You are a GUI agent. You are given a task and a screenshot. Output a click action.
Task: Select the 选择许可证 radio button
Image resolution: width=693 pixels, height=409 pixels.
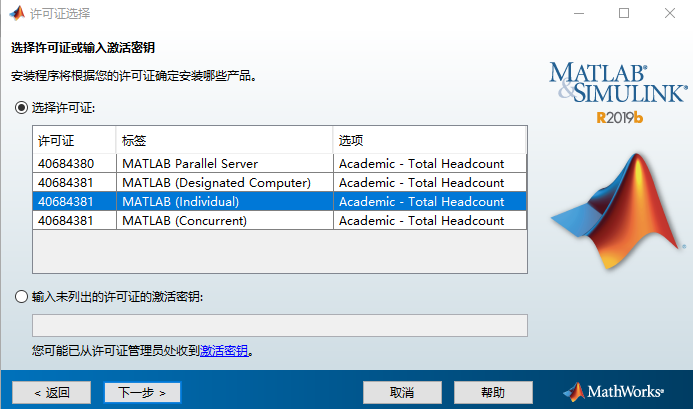pos(20,107)
